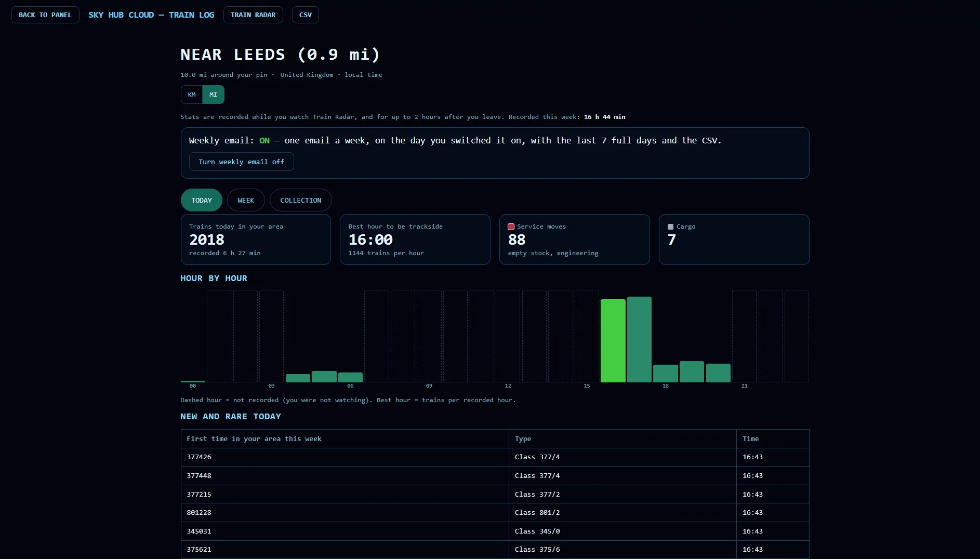Click the 375621 row entry
This screenshot has width=980, height=559.
pyautogui.click(x=199, y=550)
